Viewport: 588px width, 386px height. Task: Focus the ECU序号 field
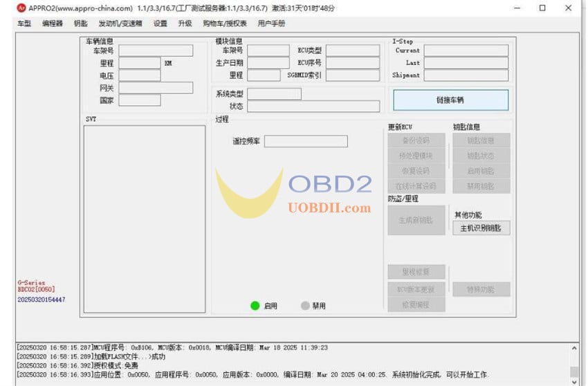coord(353,63)
